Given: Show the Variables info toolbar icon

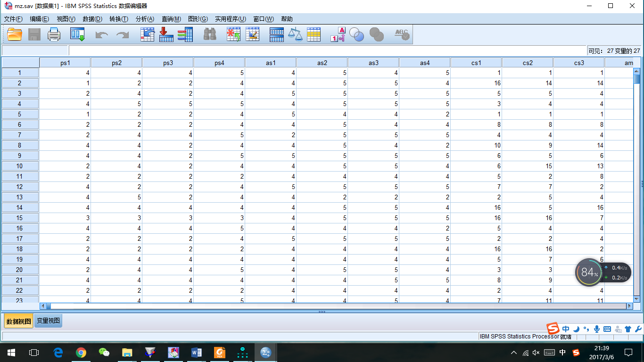Looking at the screenshot, I should tap(185, 34).
